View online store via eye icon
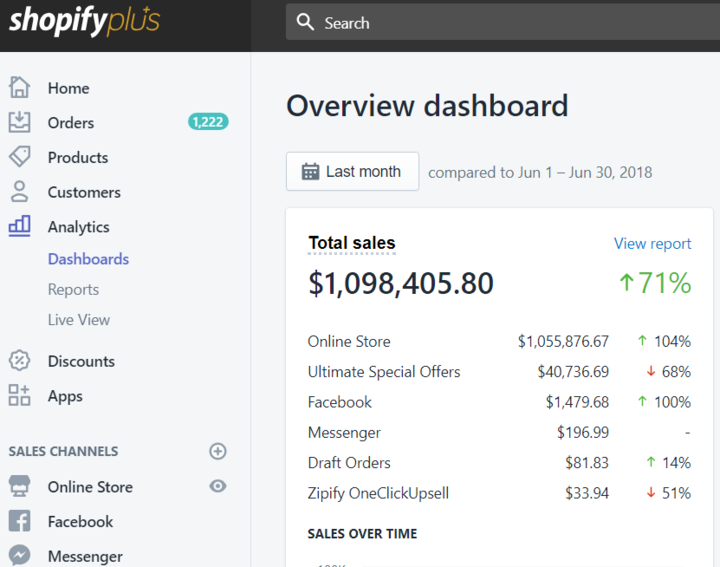This screenshot has width=720, height=567. coord(218,486)
